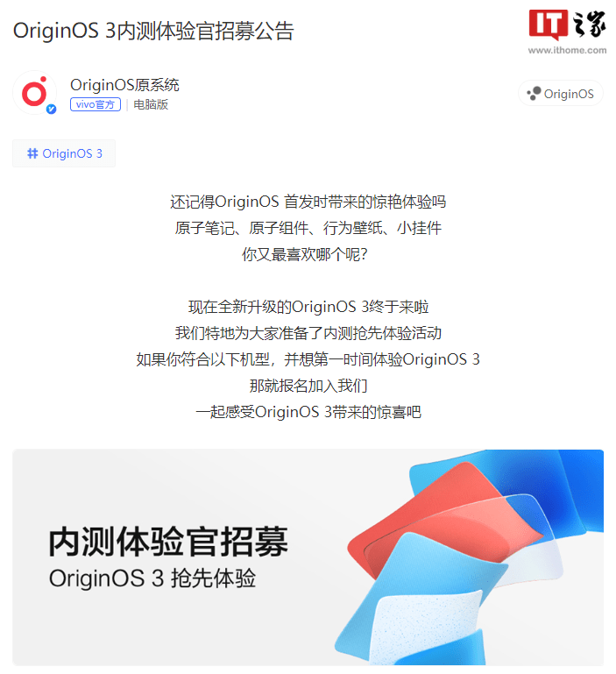
Task: Click the 电脑版 label
Action: [x=151, y=104]
